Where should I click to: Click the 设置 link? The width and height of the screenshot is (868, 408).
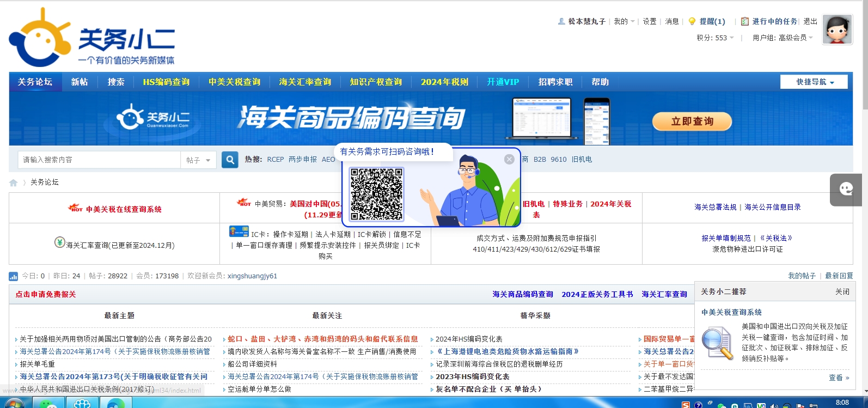click(650, 21)
